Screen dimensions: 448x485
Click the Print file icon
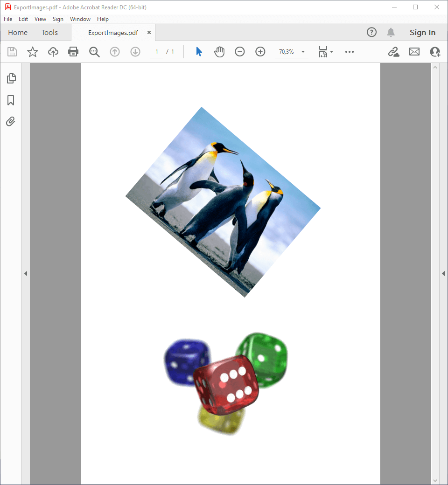click(x=73, y=52)
